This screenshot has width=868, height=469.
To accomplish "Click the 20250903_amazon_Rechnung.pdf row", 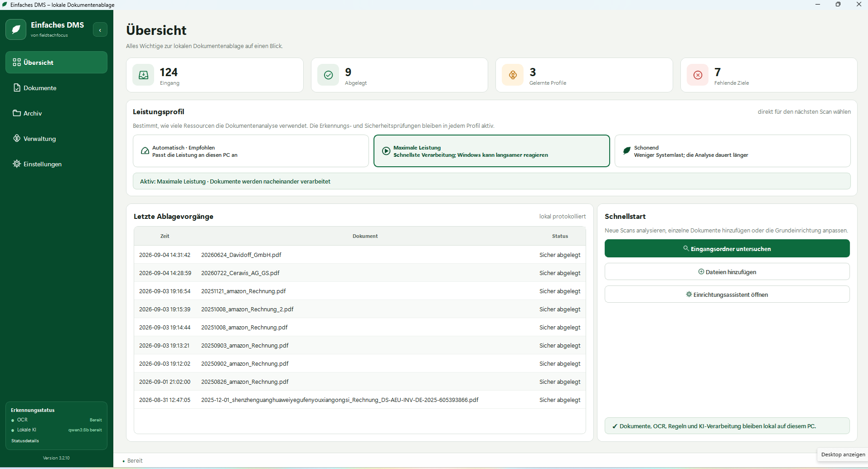I will point(360,345).
